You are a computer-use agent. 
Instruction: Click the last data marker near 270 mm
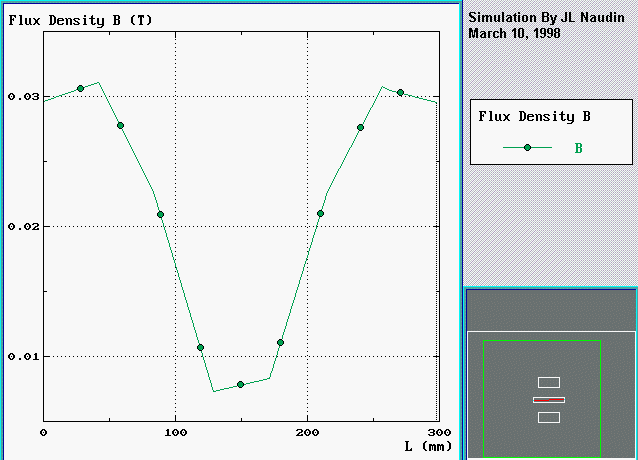[x=400, y=93]
